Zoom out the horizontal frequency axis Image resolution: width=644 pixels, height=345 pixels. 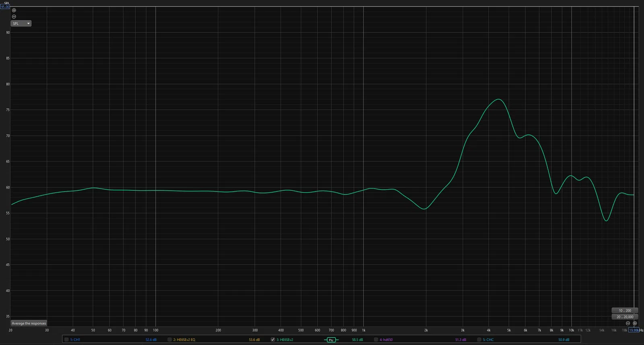point(628,323)
